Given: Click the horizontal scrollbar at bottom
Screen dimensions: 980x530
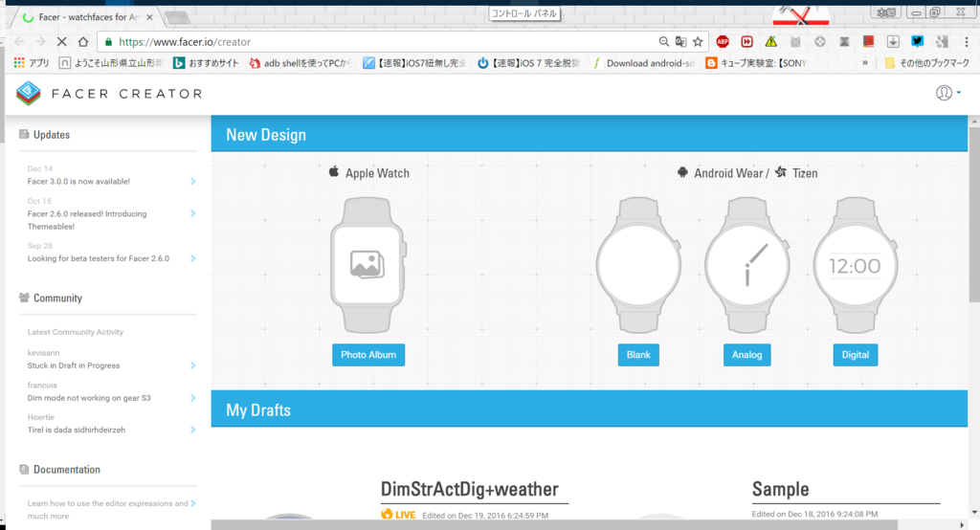Looking at the screenshot, I should 554,525.
